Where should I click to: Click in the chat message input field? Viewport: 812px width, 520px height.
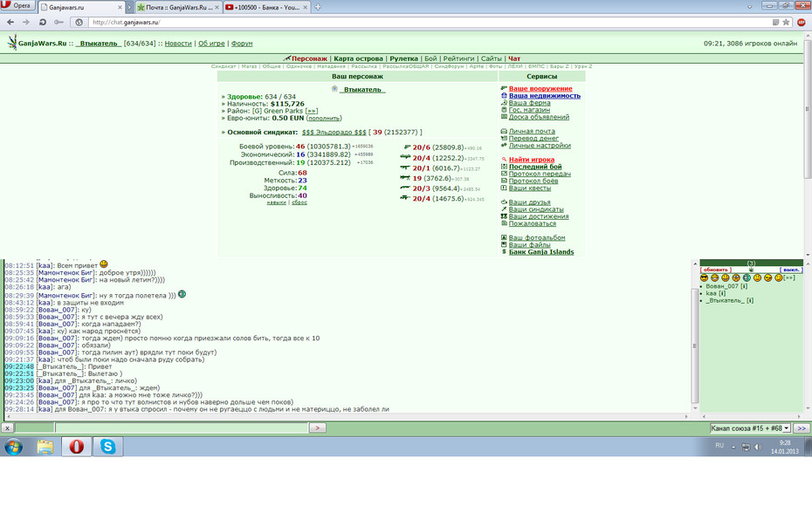pos(182,428)
